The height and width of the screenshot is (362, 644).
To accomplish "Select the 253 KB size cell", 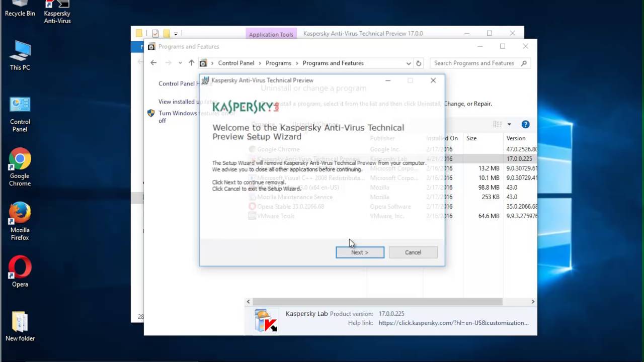I will (x=491, y=197).
